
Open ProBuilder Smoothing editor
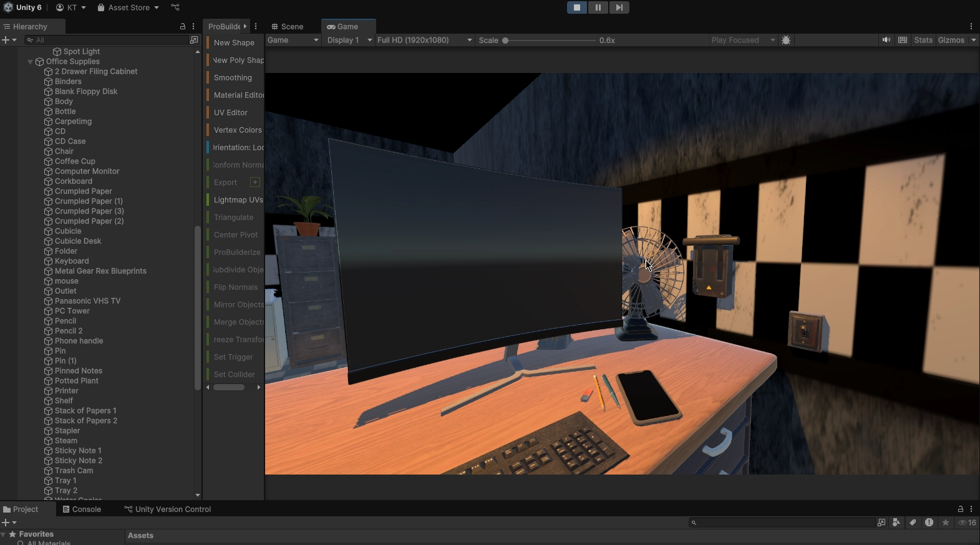click(235, 78)
